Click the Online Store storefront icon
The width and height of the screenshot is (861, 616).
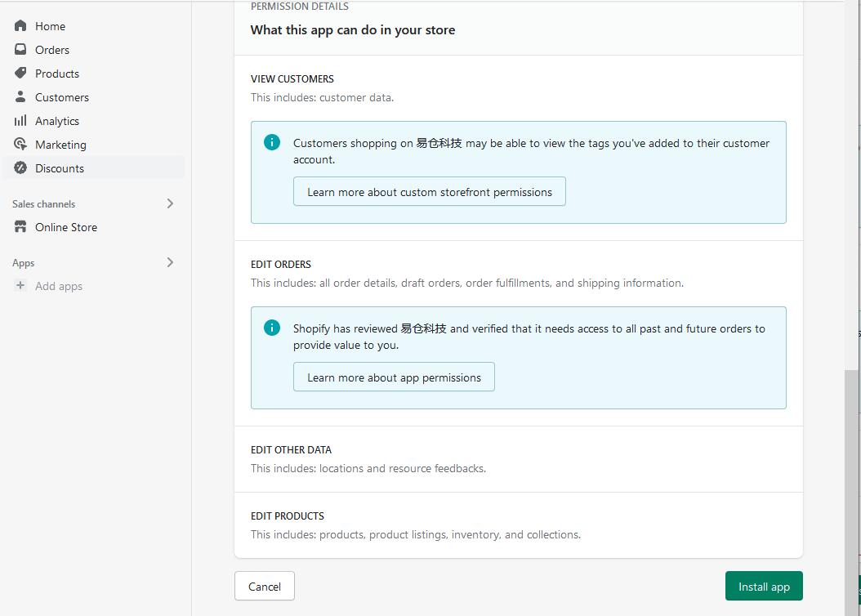click(x=20, y=226)
